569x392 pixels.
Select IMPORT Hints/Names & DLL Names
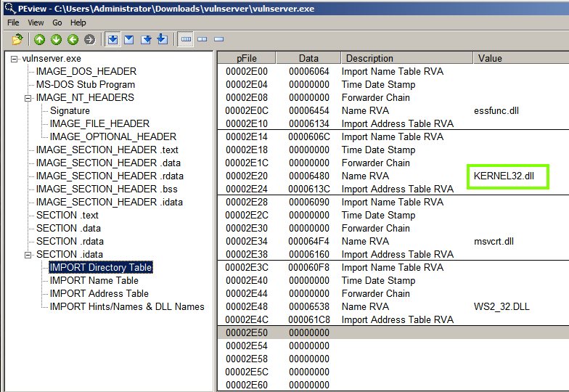127,306
